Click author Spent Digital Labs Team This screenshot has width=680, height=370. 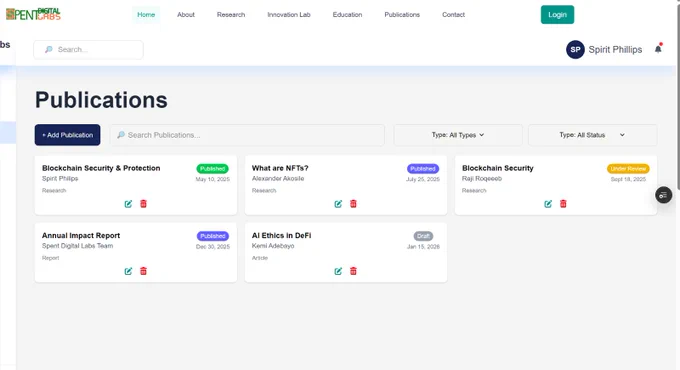tap(78, 246)
